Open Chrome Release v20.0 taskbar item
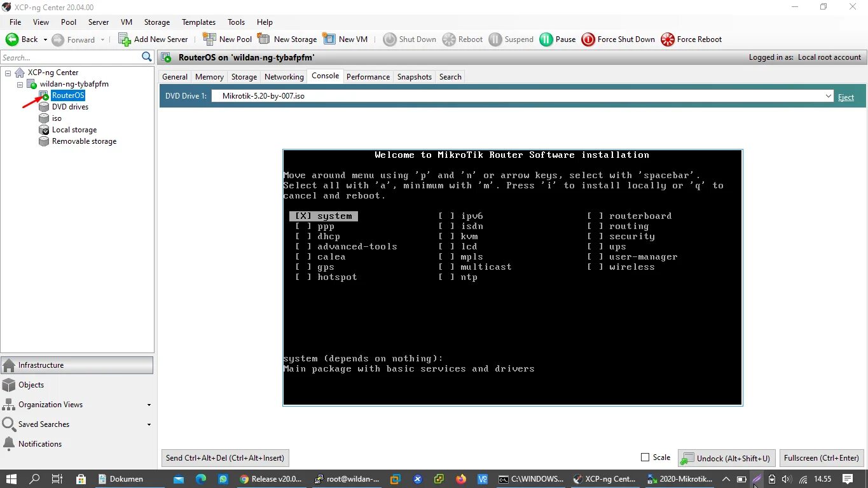 pyautogui.click(x=271, y=479)
